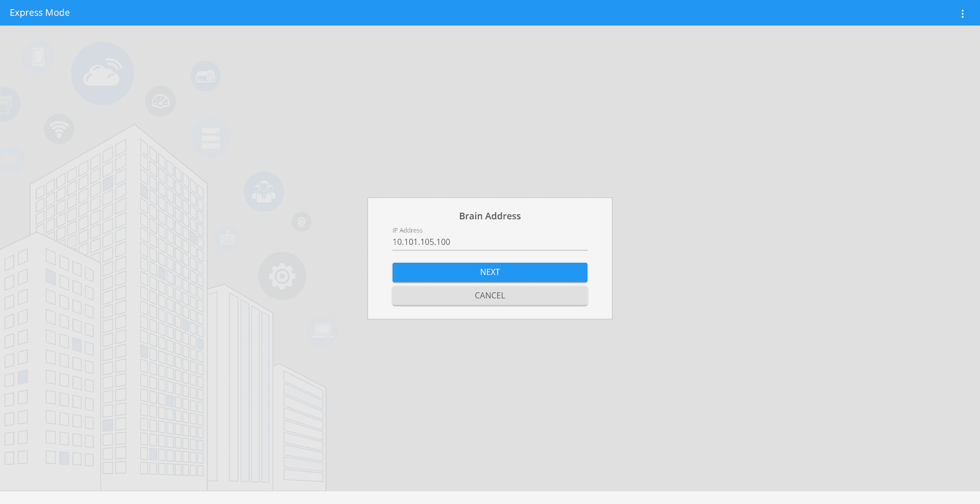Focus the IP Address input field
980x504 pixels.
(x=489, y=242)
